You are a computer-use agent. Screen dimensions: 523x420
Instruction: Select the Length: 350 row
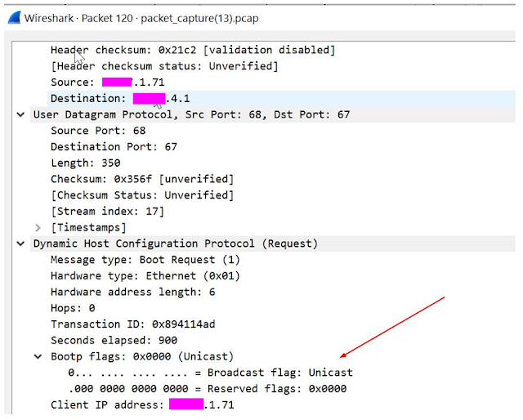click(85, 163)
